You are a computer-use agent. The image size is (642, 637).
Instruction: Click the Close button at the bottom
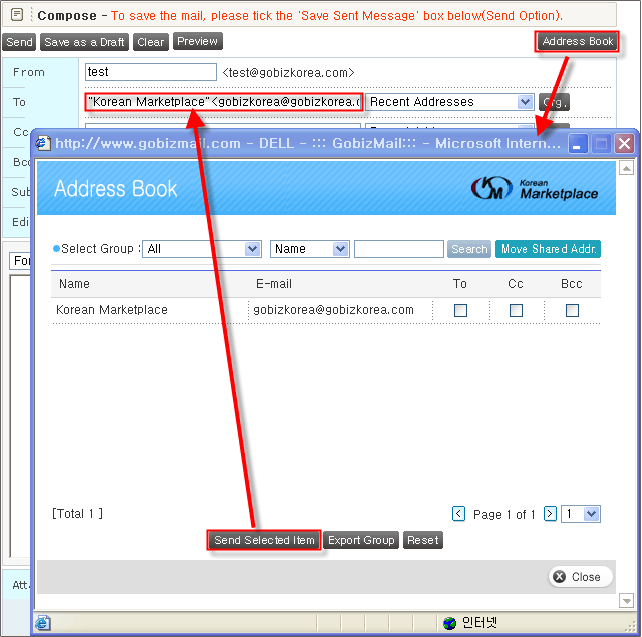[580, 577]
